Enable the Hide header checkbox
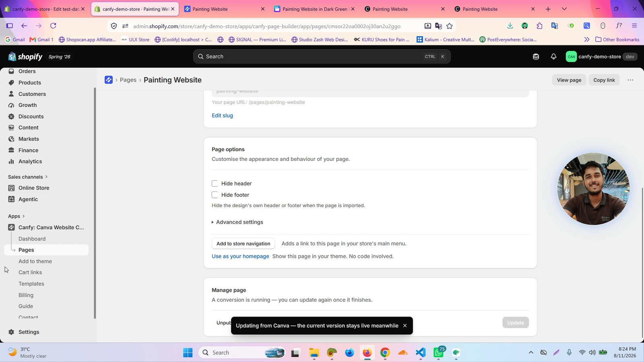This screenshot has height=362, width=644. point(215,184)
